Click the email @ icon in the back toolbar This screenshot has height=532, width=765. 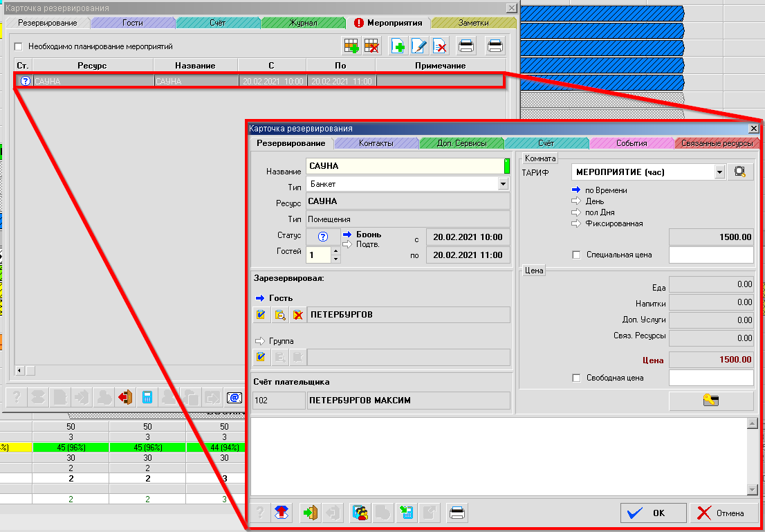point(234,397)
